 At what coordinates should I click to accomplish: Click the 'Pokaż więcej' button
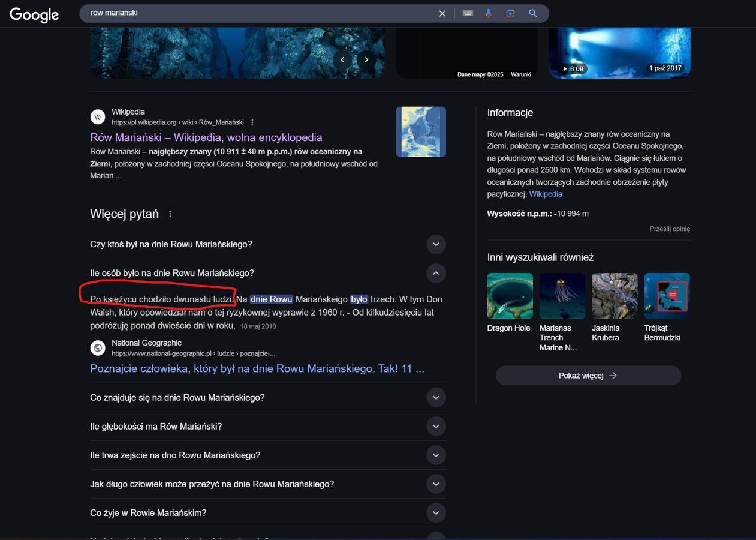click(588, 376)
